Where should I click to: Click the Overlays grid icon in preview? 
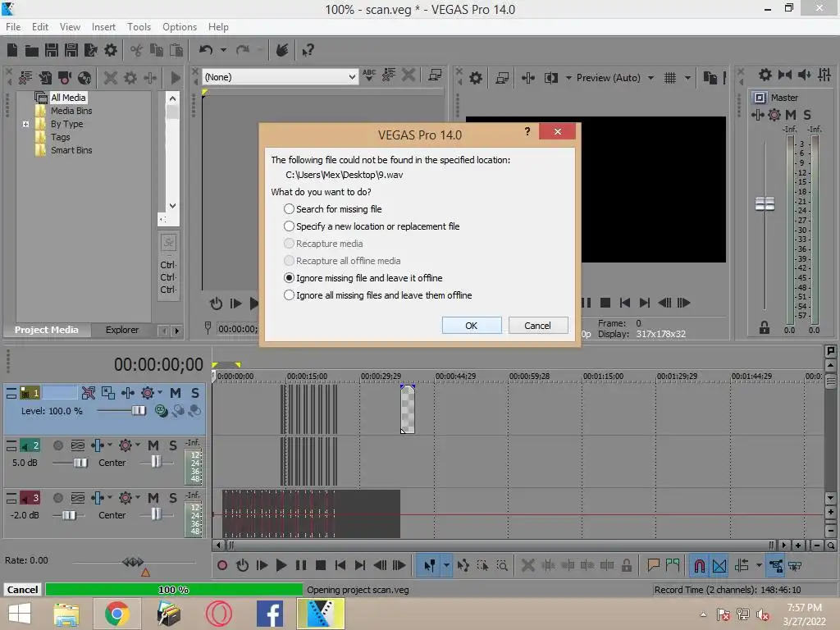click(670, 78)
